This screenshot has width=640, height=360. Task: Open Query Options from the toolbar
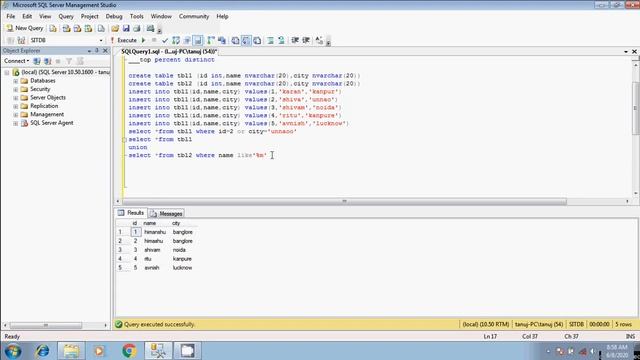tap(187, 40)
